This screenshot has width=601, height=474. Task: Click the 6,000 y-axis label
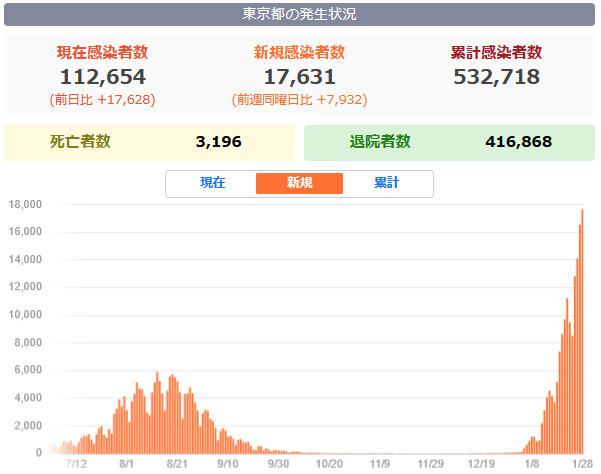pos(28,370)
